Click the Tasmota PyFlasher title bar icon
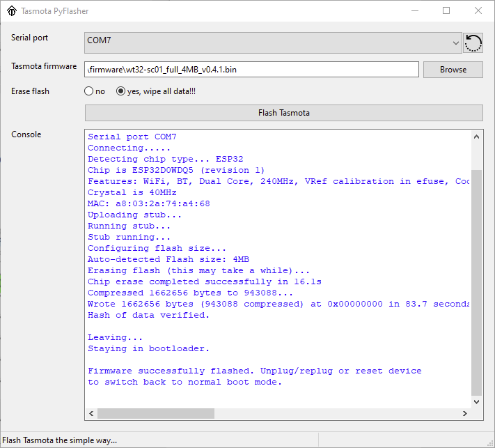Screen dimensions: 495x448 11,11
